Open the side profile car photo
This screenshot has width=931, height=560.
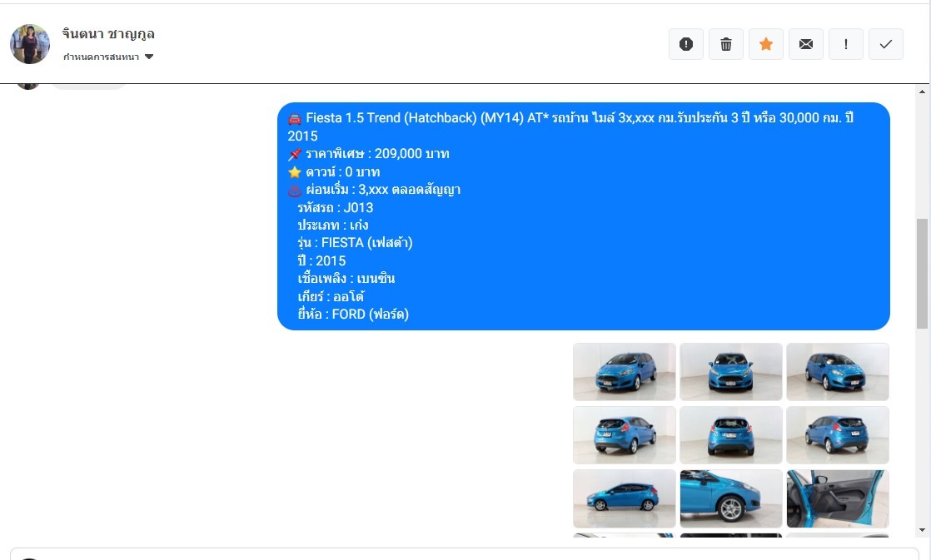[624, 499]
